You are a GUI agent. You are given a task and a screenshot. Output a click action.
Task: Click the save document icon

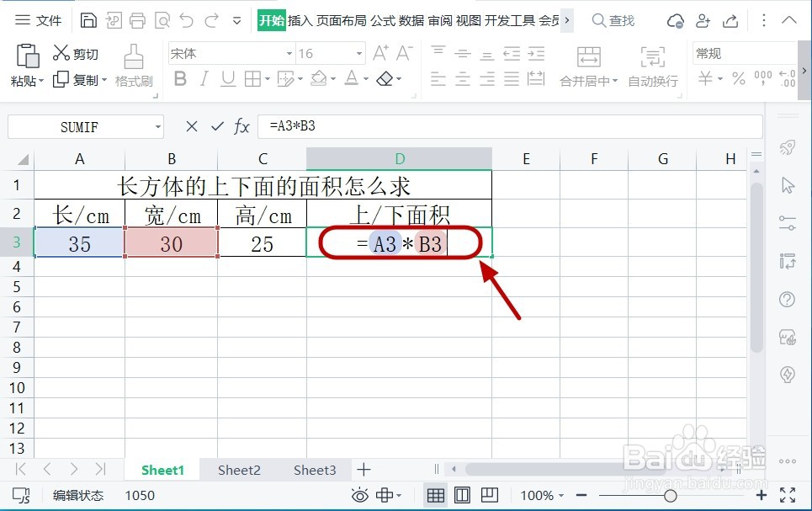88,19
